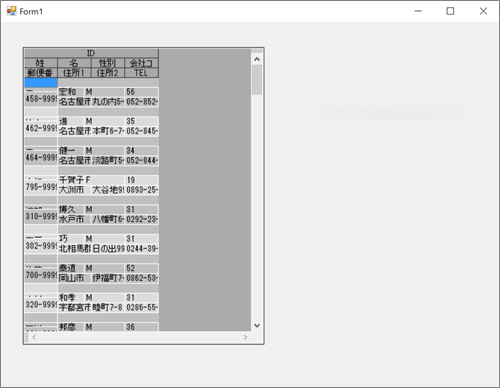This screenshot has width=500, height=388.
Task: Select postal code cell 700-999
Action: [x=41, y=275]
